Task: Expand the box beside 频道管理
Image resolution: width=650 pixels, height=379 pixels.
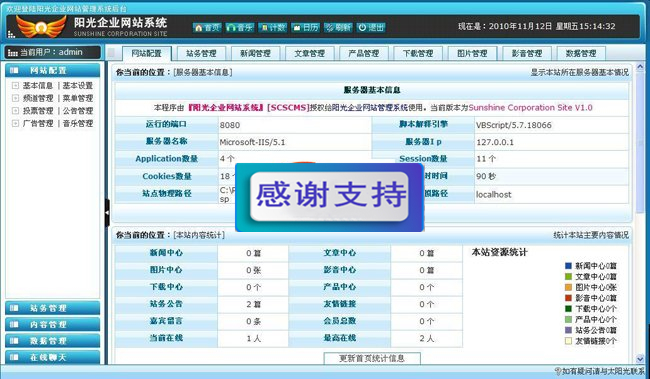Action: (15, 98)
